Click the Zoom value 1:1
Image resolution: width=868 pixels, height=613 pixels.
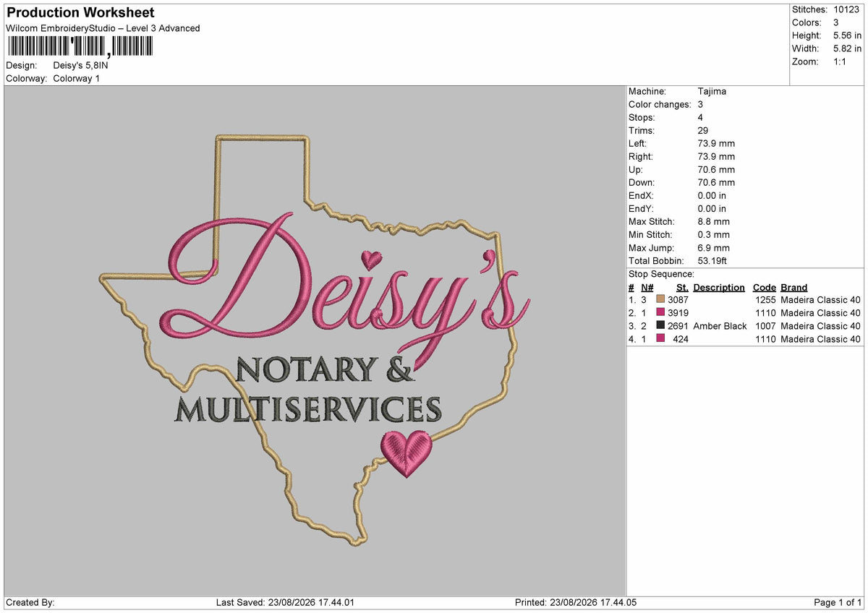841,61
